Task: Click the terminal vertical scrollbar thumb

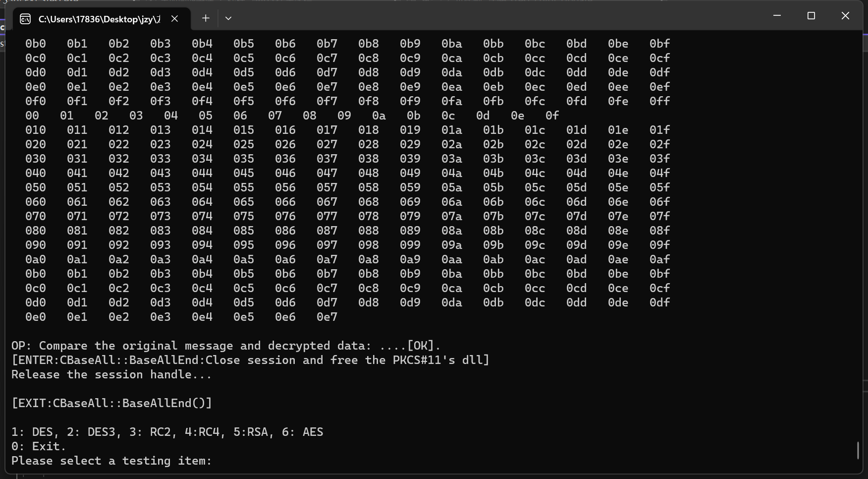Action: click(858, 450)
